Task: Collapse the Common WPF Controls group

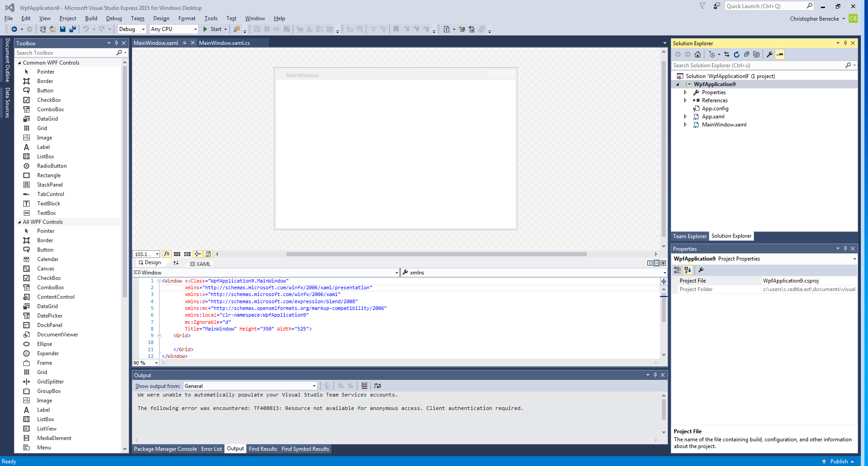Action: (19, 63)
